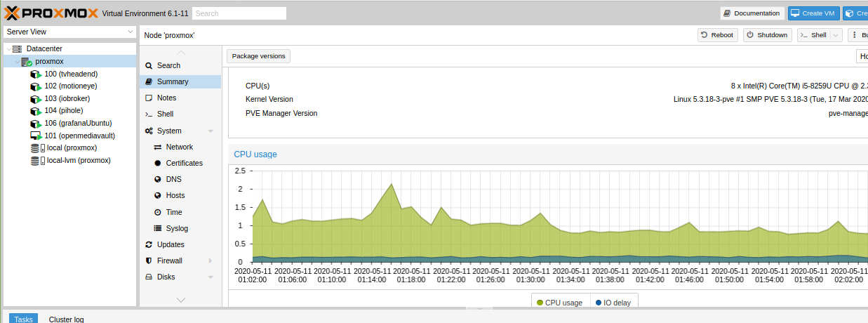This screenshot has height=323, width=868.
Task: Click the container icon for 103 (iobroker)
Action: point(36,99)
